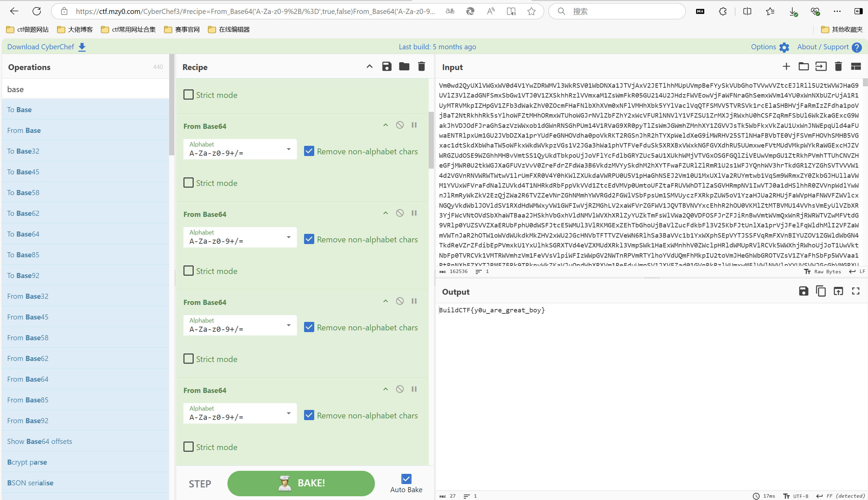Copy output to clipboard icon

(x=821, y=291)
